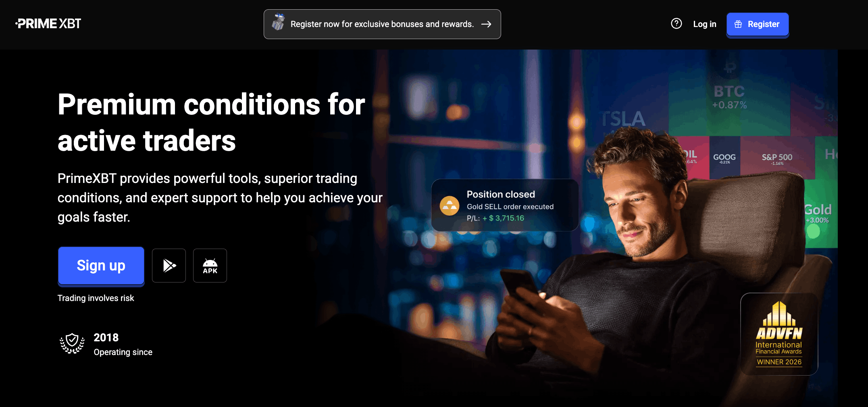This screenshot has width=868, height=407.
Task: Open the Google Play download icon
Action: click(169, 266)
